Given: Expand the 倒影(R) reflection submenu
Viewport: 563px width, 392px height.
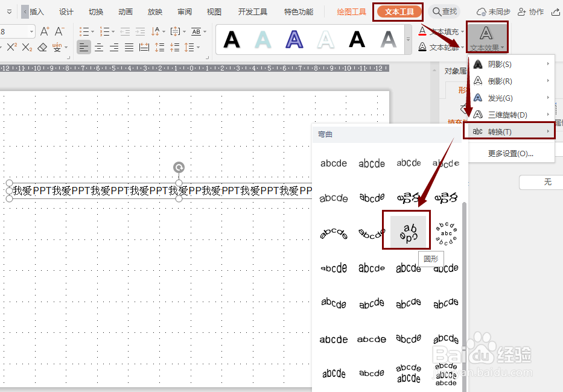Looking at the screenshot, I should (x=511, y=81).
